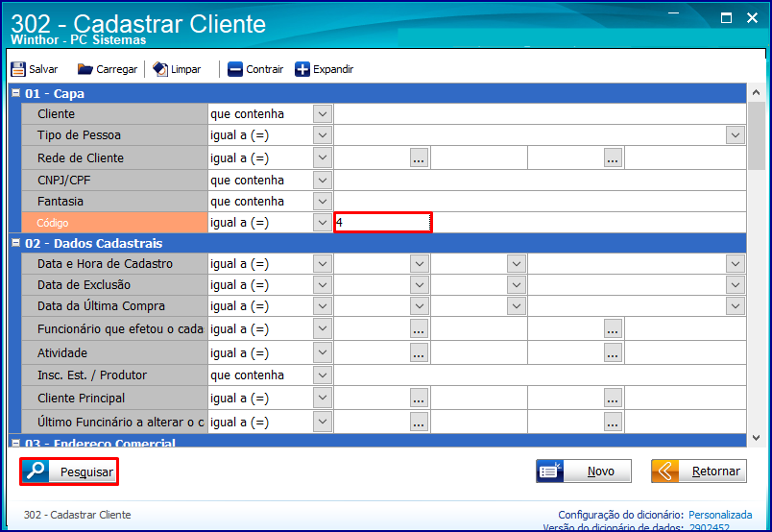Select the Código row label
The height and width of the screenshot is (532, 772).
(x=114, y=223)
